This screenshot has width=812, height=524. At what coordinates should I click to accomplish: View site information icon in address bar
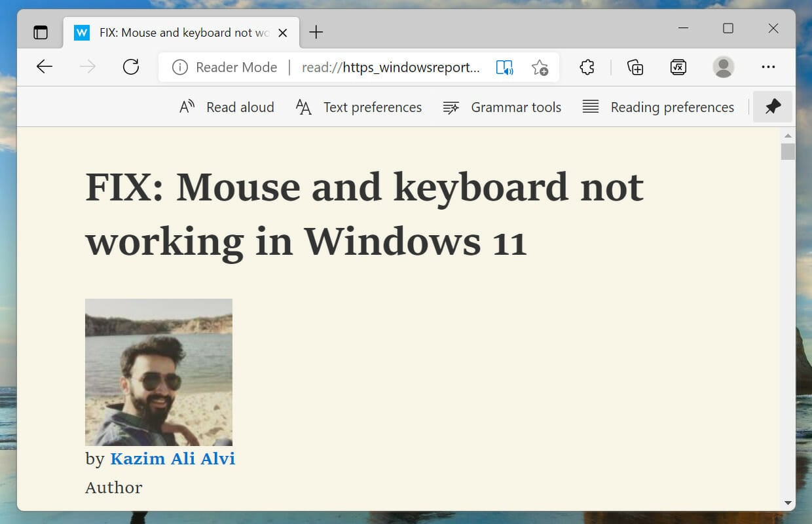tap(179, 67)
